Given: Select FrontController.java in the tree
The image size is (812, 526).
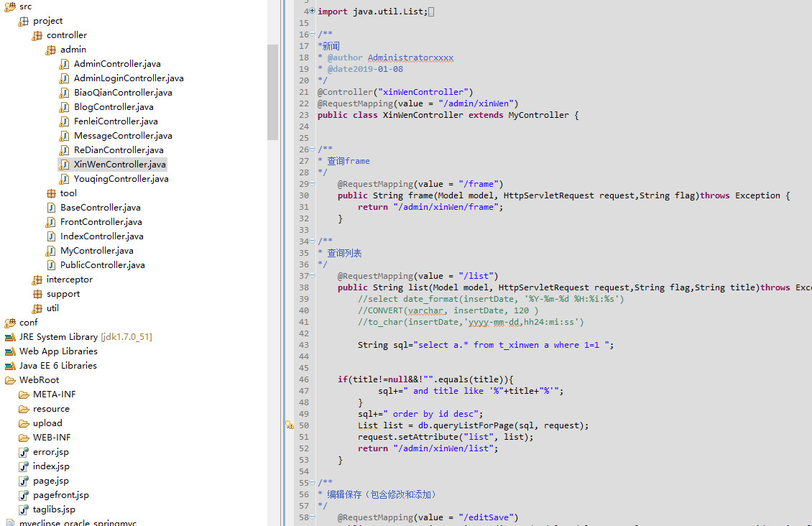Looking at the screenshot, I should 101,222.
